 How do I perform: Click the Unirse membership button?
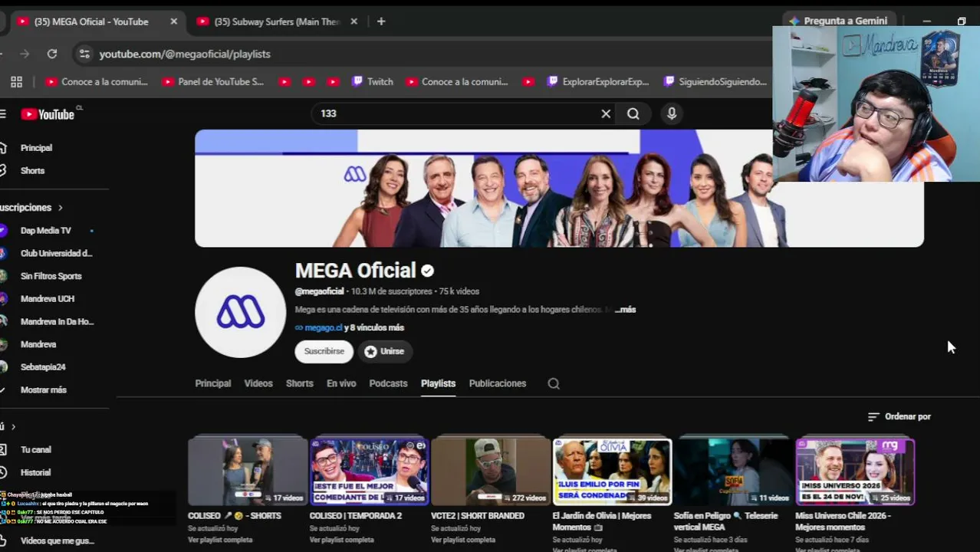pos(385,351)
